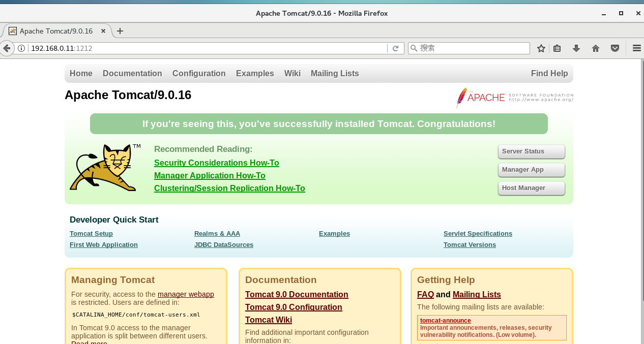This screenshot has width=644, height=344.
Task: Open site information icon in address bar
Action: pos(21,48)
